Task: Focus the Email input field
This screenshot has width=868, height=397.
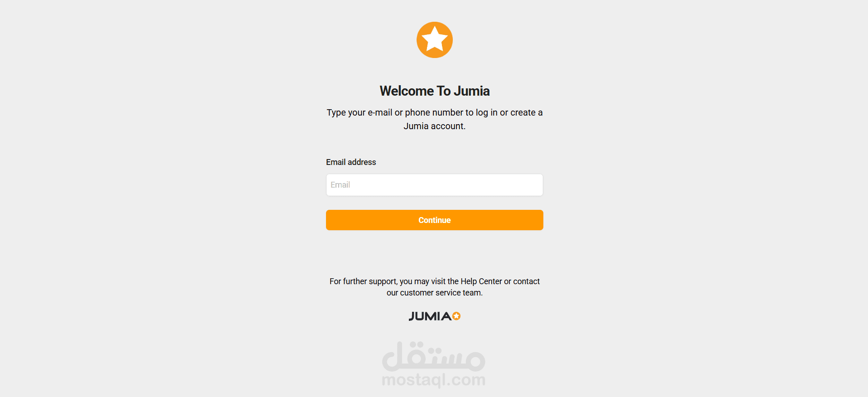Action: (435, 185)
